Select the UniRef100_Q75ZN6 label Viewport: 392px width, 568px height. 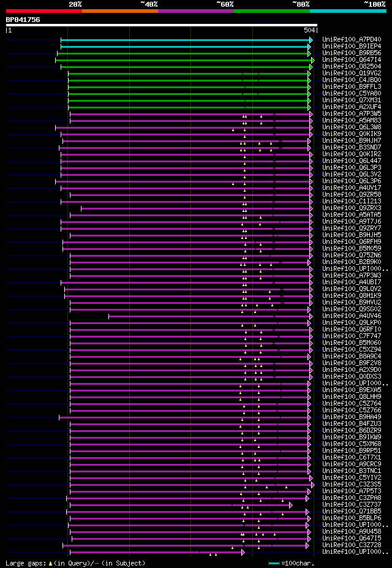pyautogui.click(x=352, y=256)
